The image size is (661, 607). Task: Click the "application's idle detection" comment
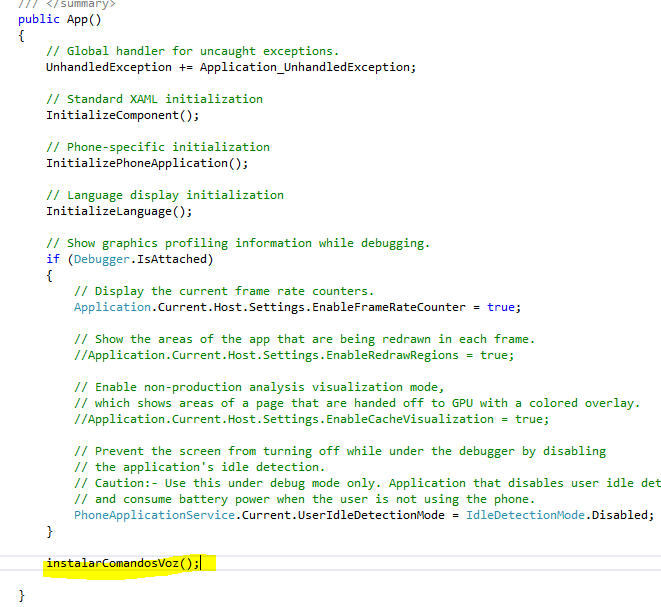(x=199, y=468)
